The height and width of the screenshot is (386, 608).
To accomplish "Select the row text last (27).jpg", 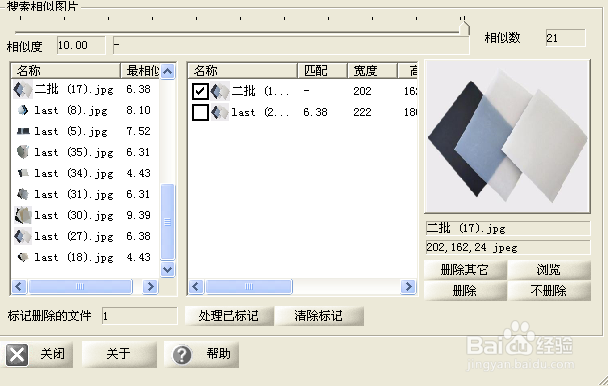I will [74, 236].
